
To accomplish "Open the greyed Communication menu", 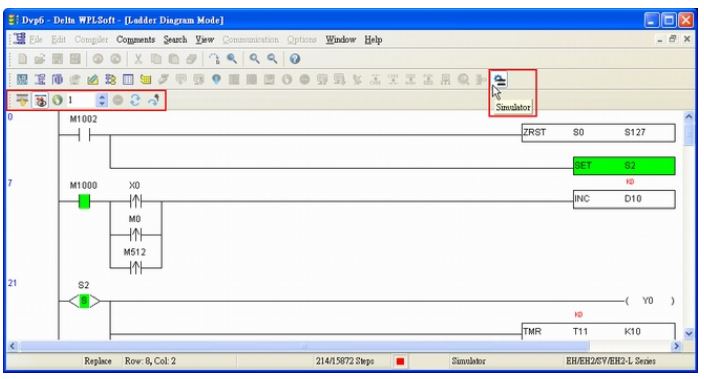I will [251, 40].
